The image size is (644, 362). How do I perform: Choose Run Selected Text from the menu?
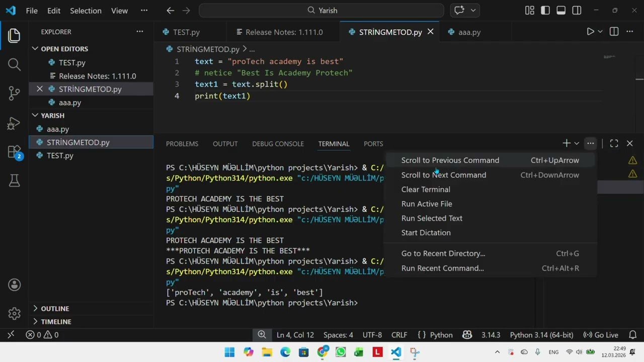tap(490, 218)
